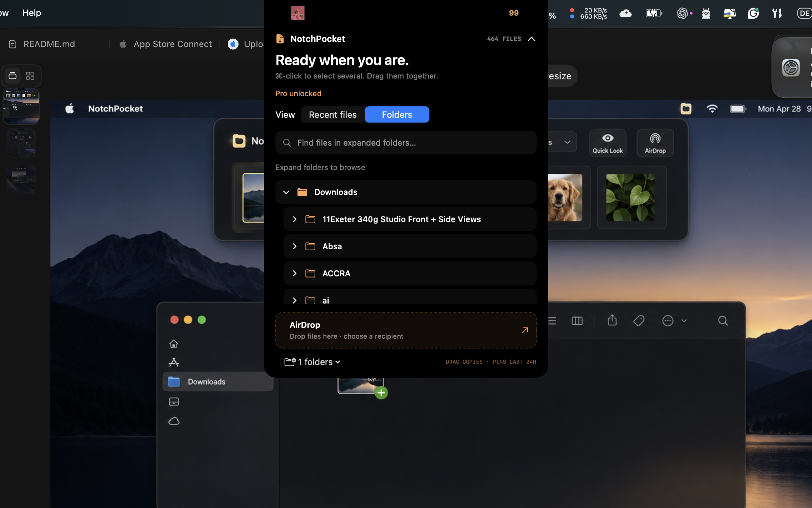Select Downloads in Finder sidebar
Screen dimensions: 812x508
218,382
